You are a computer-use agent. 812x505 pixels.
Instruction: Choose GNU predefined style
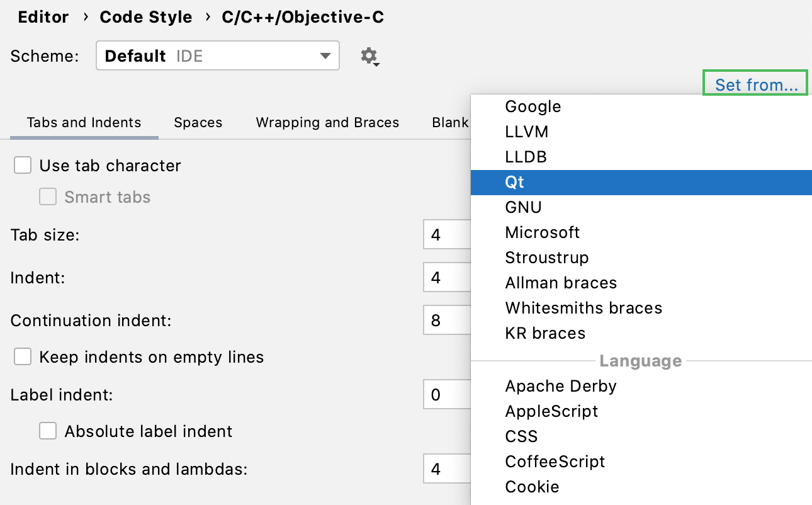[x=641, y=207]
